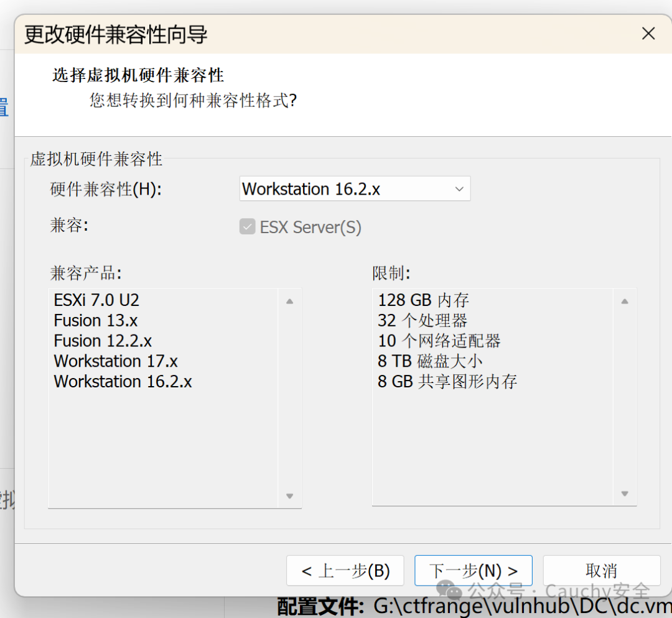Click the 10 个网络适配器 limitation entry

439,341
